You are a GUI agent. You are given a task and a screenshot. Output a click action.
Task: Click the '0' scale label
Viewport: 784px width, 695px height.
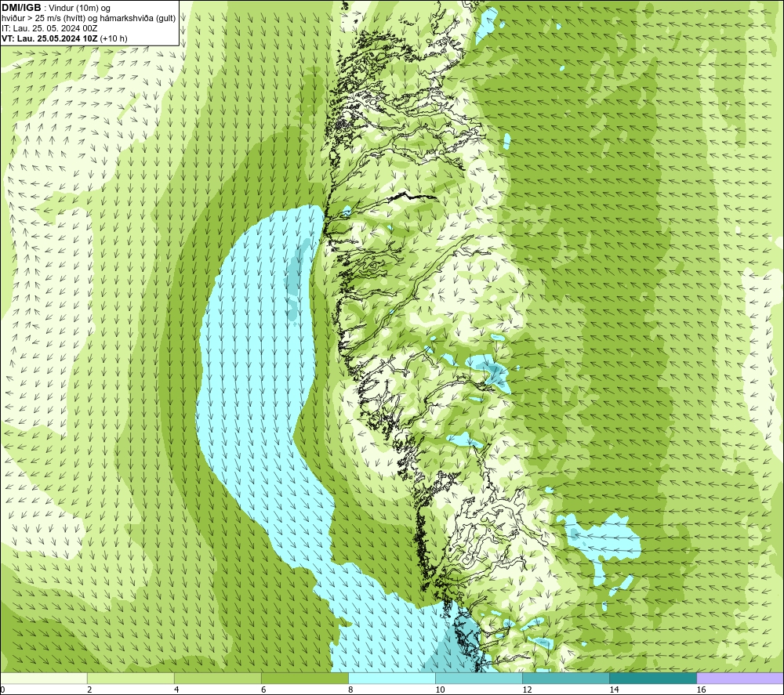(x=2, y=690)
